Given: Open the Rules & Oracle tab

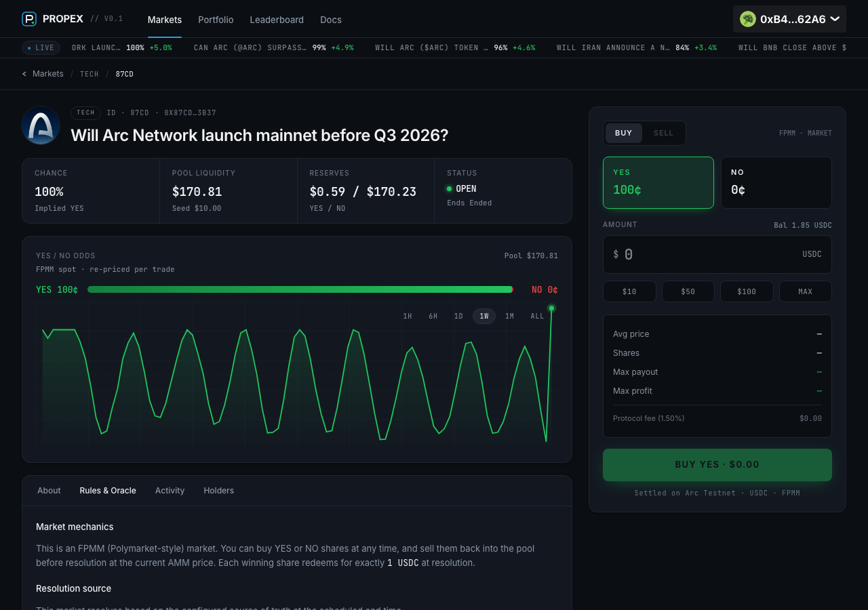Looking at the screenshot, I should click(x=108, y=491).
